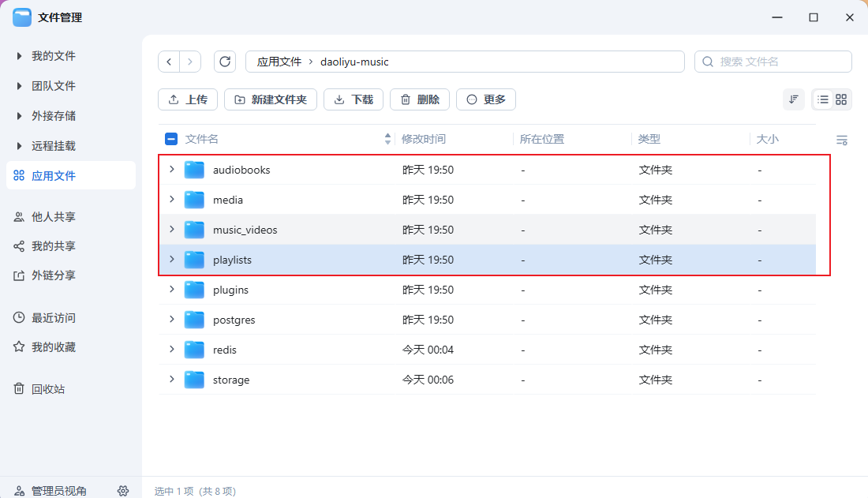Open 最近访问 in the sidebar
This screenshot has height=498, width=868.
pyautogui.click(x=53, y=318)
